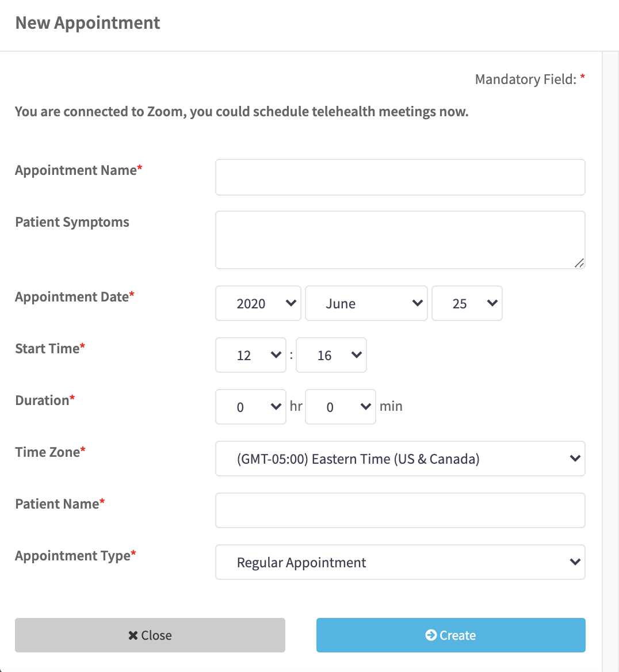The width and height of the screenshot is (619, 672).
Task: Click the resize grip of the Patient Symptoms box
Action: point(579,263)
